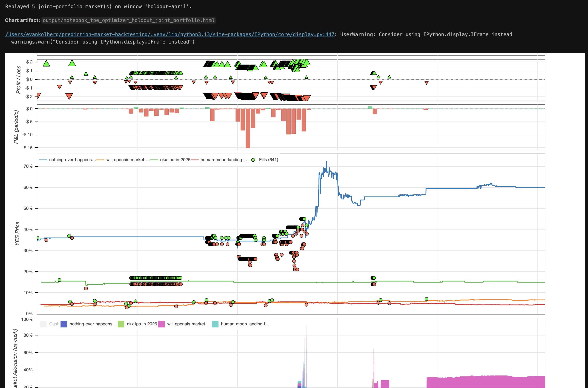Hide the Fills (641) trace via its legend entry
The height and width of the screenshot is (388, 588).
pos(268,160)
